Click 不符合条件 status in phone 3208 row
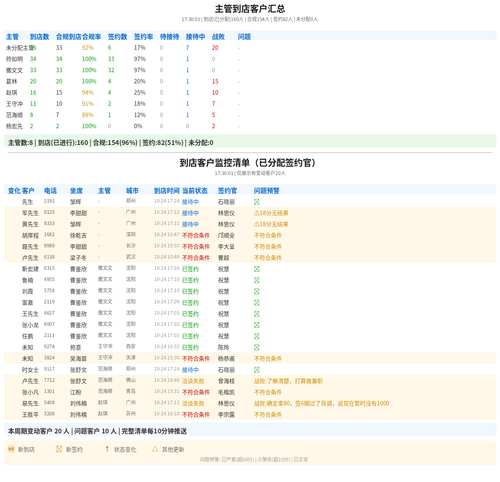The width and height of the screenshot is (500, 482). pyautogui.click(x=196, y=414)
